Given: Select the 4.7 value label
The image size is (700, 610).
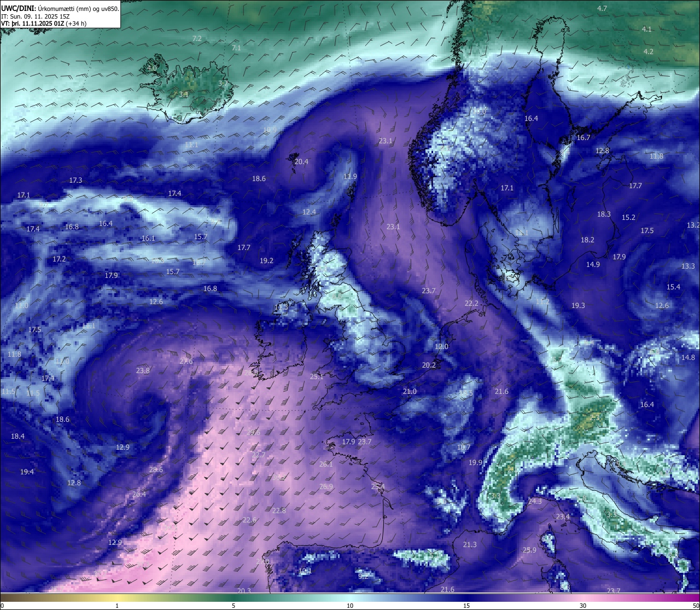Looking at the screenshot, I should pyautogui.click(x=602, y=8).
